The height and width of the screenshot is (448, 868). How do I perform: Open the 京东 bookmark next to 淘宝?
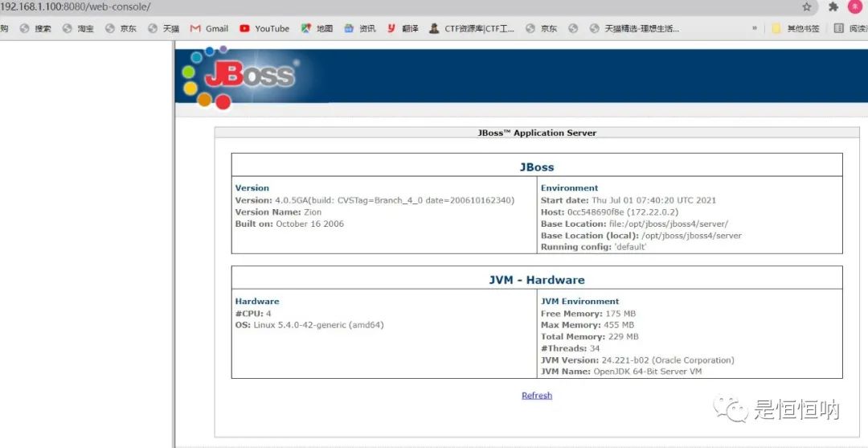121,29
